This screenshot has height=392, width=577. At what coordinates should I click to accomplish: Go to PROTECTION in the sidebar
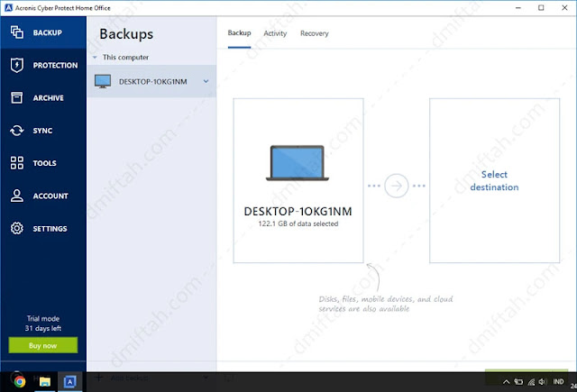[56, 66]
